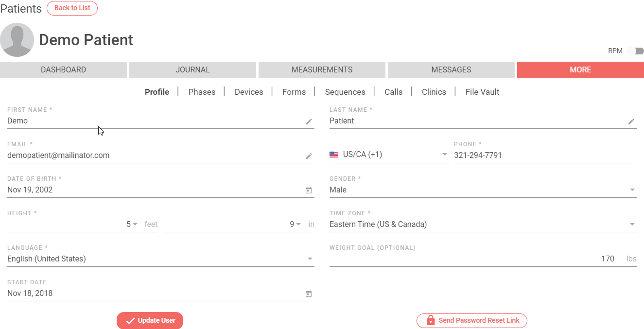Click the Update User button
The height and width of the screenshot is (329, 644).
coord(150,320)
